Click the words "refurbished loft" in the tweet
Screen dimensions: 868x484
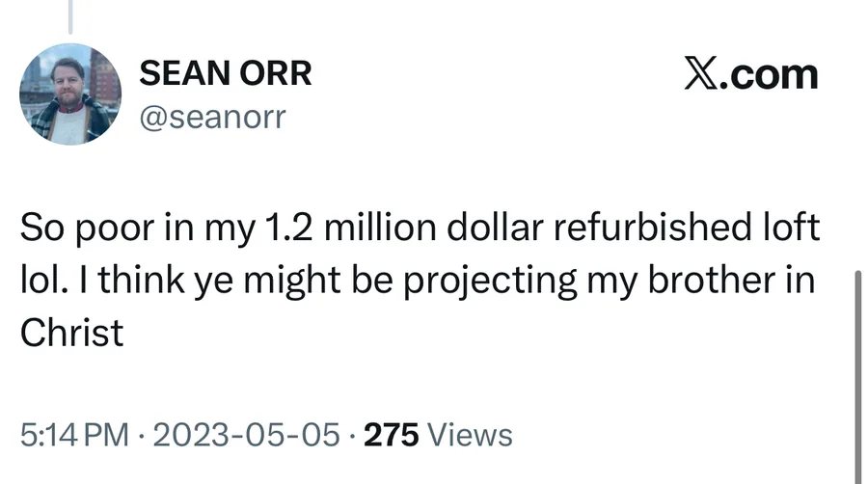pos(687,228)
